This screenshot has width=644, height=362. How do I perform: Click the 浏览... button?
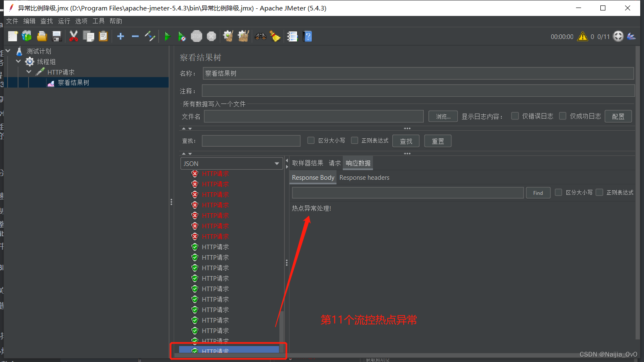443,116
